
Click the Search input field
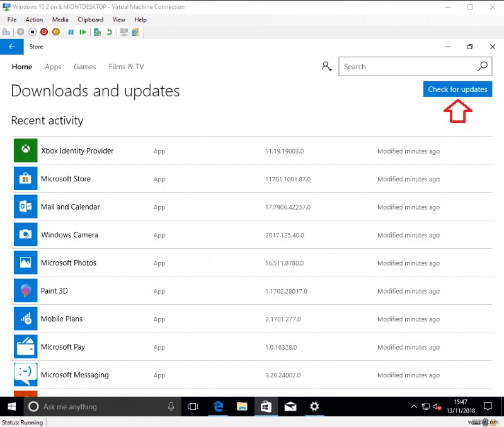[x=403, y=66]
